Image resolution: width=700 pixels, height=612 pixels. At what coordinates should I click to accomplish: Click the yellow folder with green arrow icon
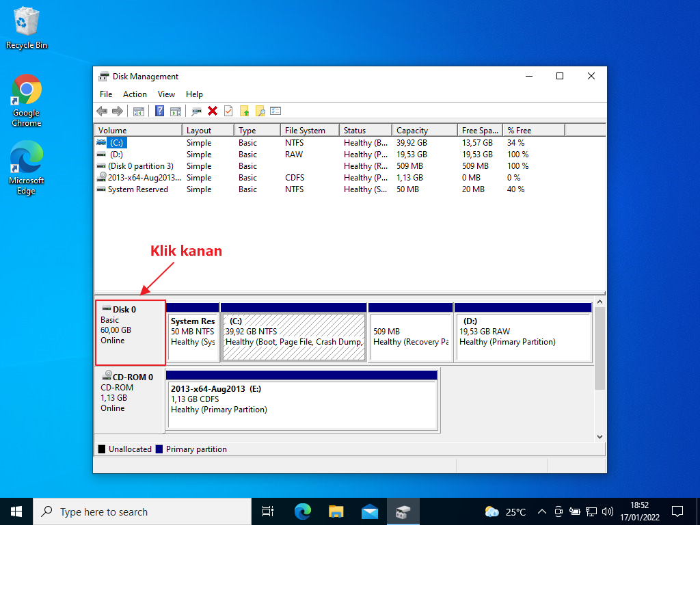click(x=244, y=111)
